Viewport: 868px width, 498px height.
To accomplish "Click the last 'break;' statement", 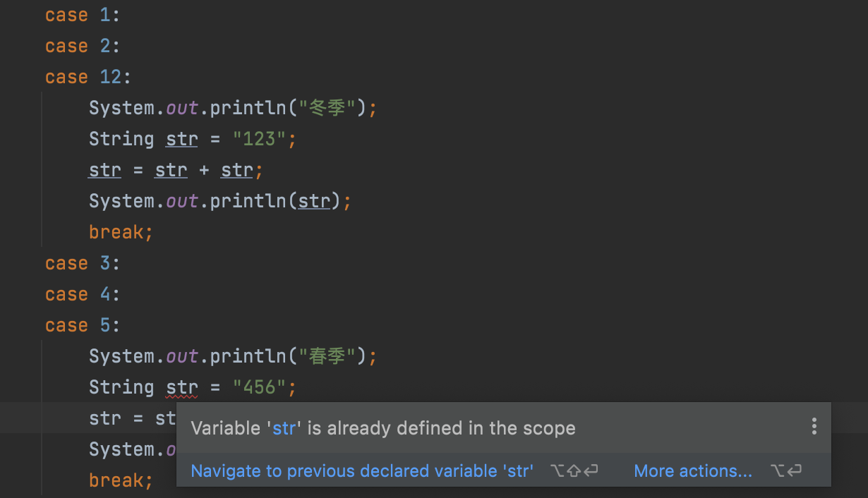I will tap(121, 480).
